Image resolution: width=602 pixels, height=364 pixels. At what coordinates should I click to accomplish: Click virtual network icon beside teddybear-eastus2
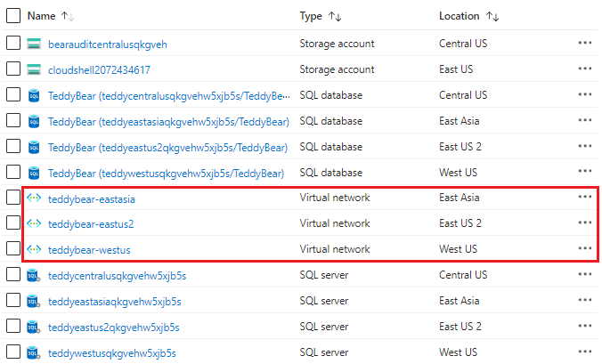tap(34, 223)
